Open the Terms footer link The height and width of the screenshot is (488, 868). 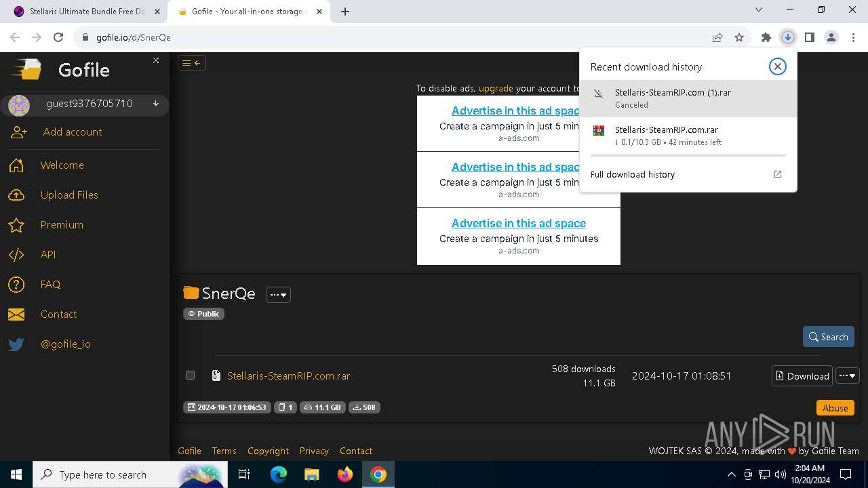click(x=224, y=451)
